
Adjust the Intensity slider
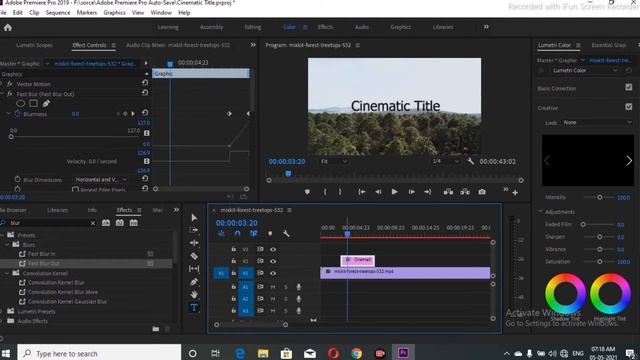click(600, 197)
